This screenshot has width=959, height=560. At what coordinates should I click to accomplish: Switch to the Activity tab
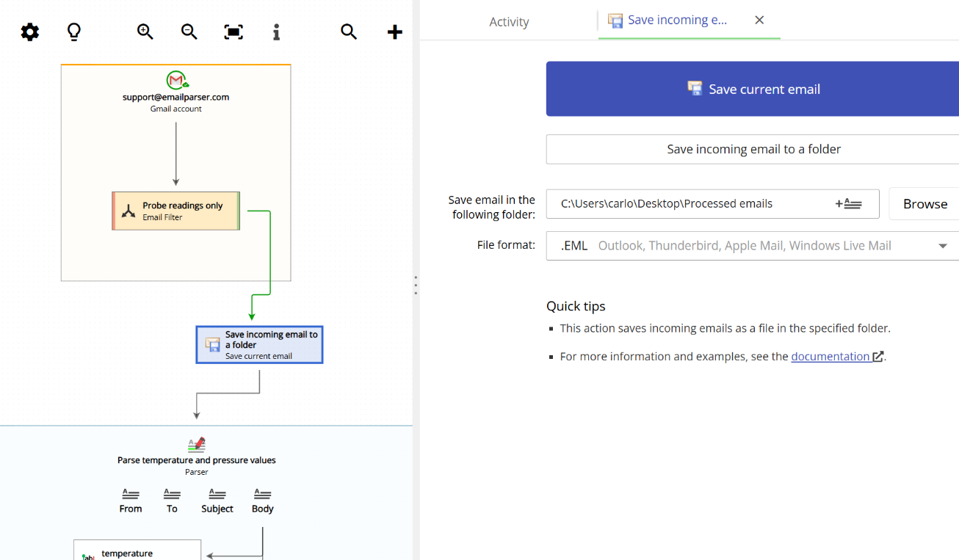[509, 21]
